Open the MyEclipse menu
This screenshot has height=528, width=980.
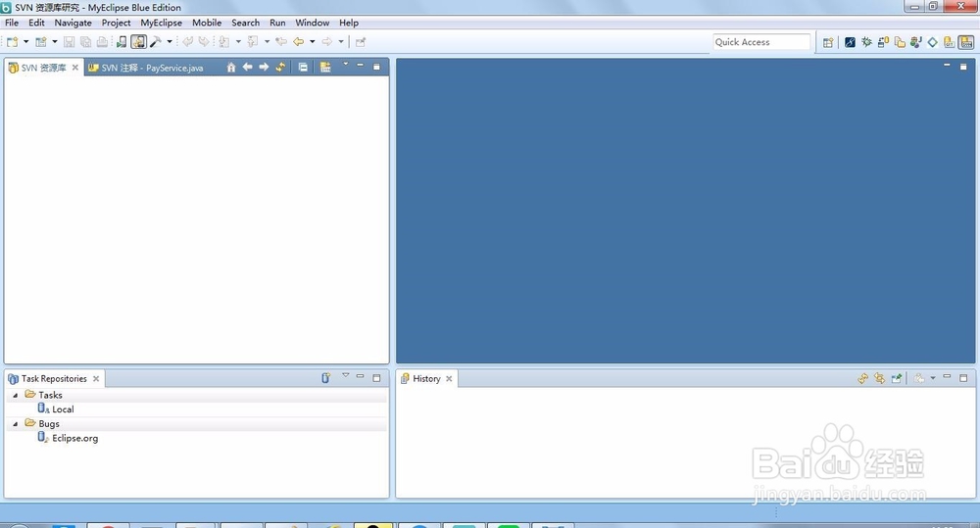tap(162, 23)
